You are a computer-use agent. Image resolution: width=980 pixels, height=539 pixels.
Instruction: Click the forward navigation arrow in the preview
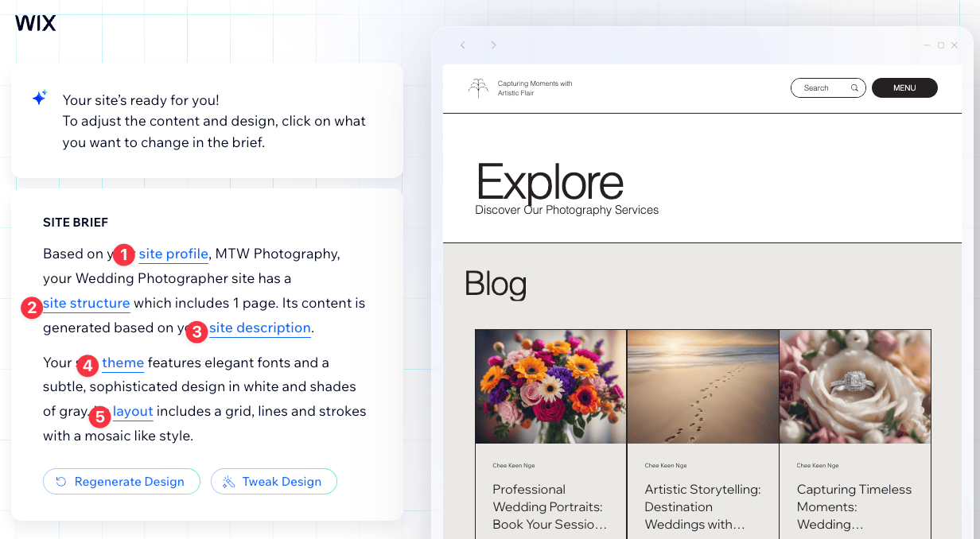pyautogui.click(x=493, y=45)
